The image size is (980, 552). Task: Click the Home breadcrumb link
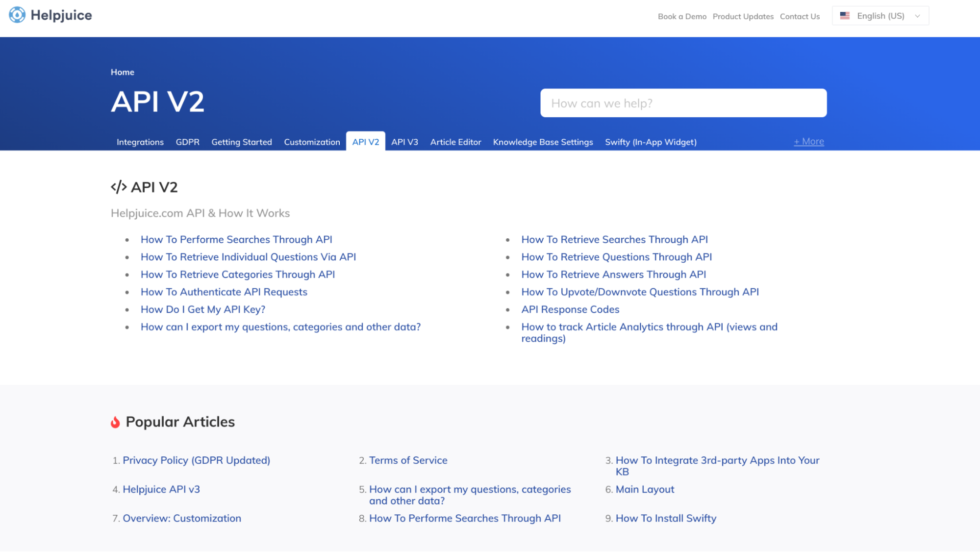coord(123,72)
